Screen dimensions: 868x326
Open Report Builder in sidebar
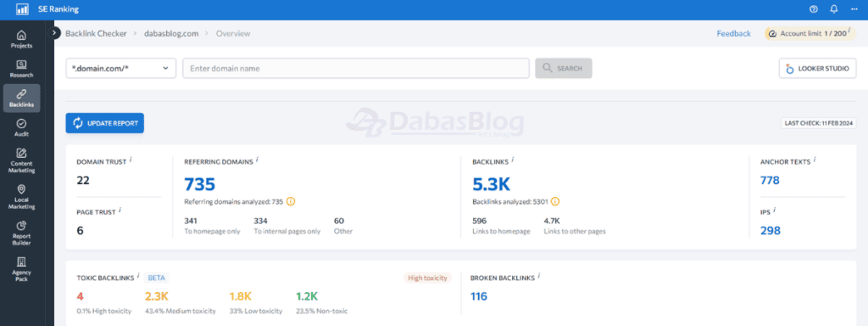pyautogui.click(x=21, y=233)
